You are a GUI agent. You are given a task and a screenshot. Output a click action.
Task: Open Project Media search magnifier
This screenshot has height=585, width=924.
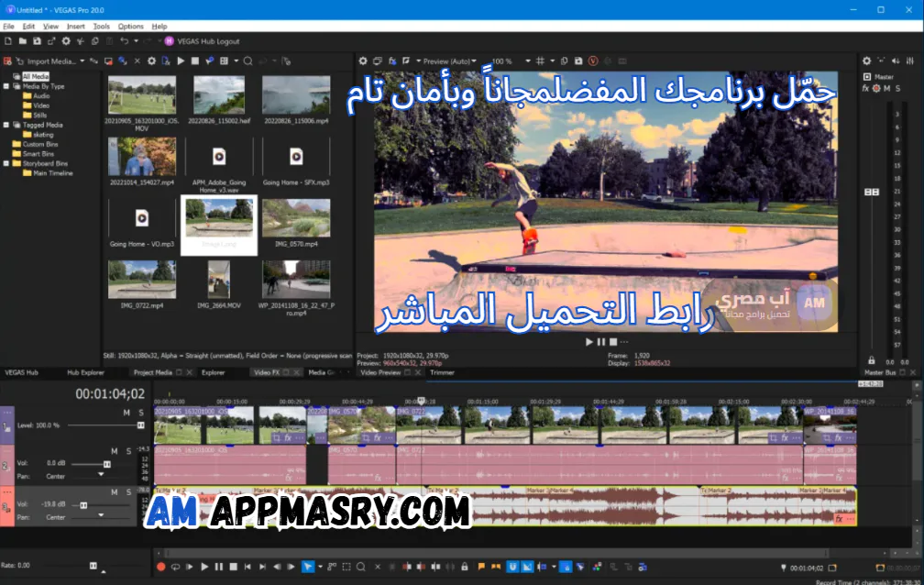[x=248, y=61]
